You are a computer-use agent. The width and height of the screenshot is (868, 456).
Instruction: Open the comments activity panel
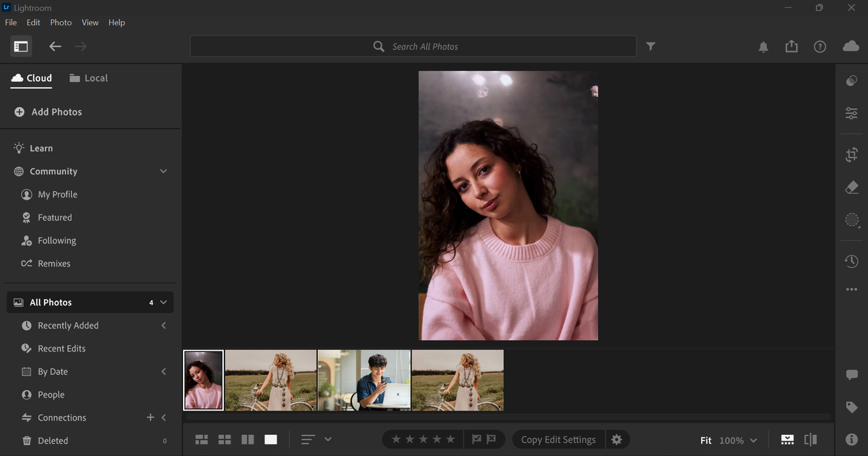pyautogui.click(x=852, y=375)
